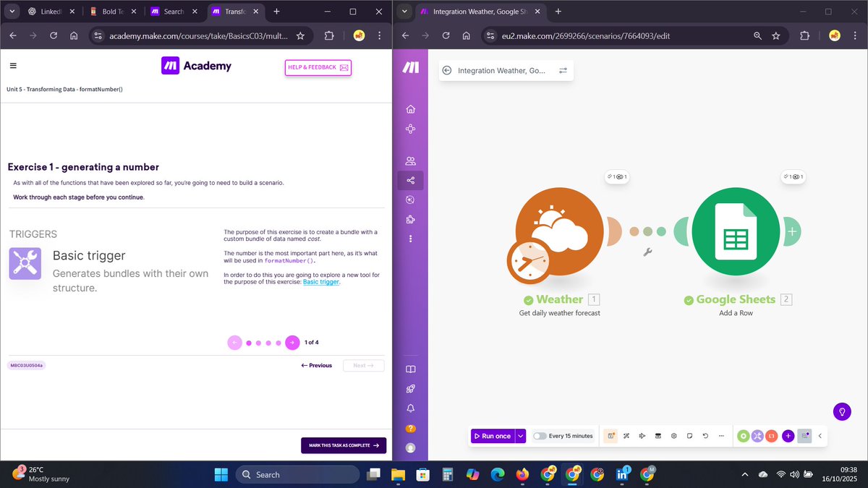Open the Notes icon in bottom toolbar

pyautogui.click(x=689, y=436)
